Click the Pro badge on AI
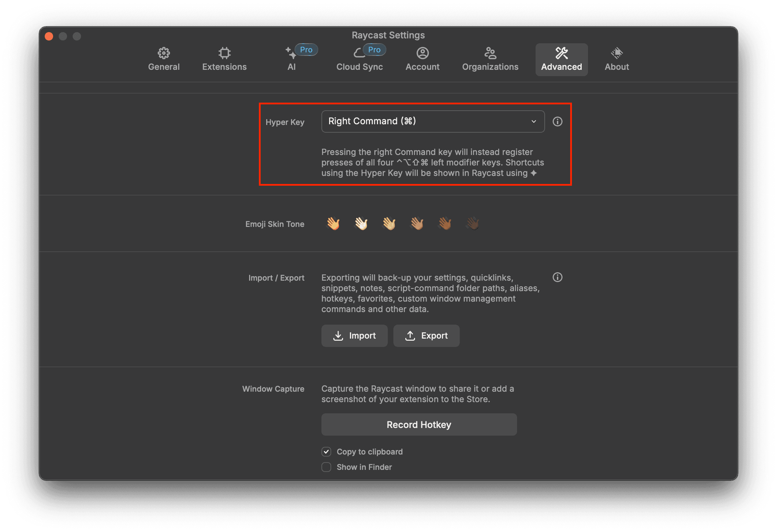 point(306,50)
